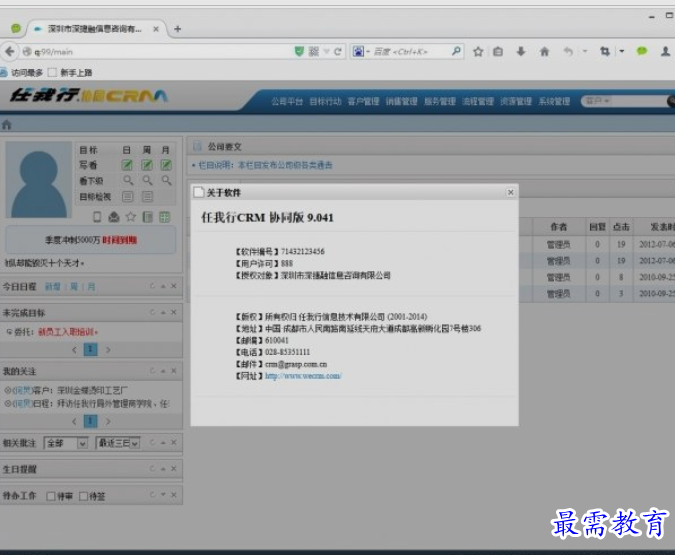Expand the screenshot tool dropdown arrow

point(622,52)
